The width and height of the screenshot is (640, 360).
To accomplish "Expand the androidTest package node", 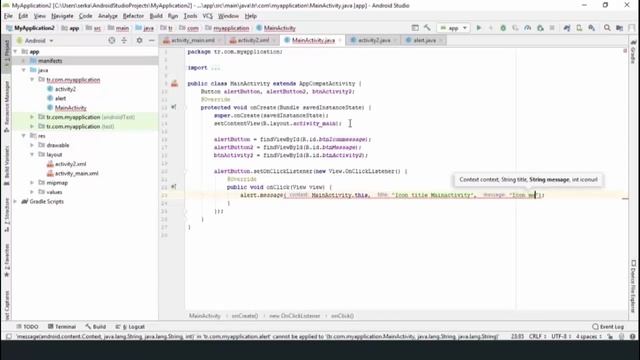I will click(32, 117).
